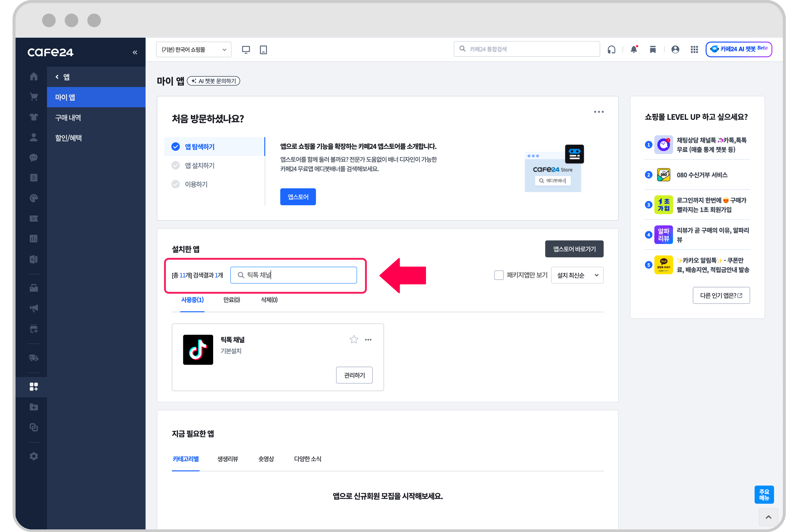Image resolution: width=798 pixels, height=532 pixels.
Task: Open the orders cart sidebar icon
Action: pyautogui.click(x=34, y=97)
